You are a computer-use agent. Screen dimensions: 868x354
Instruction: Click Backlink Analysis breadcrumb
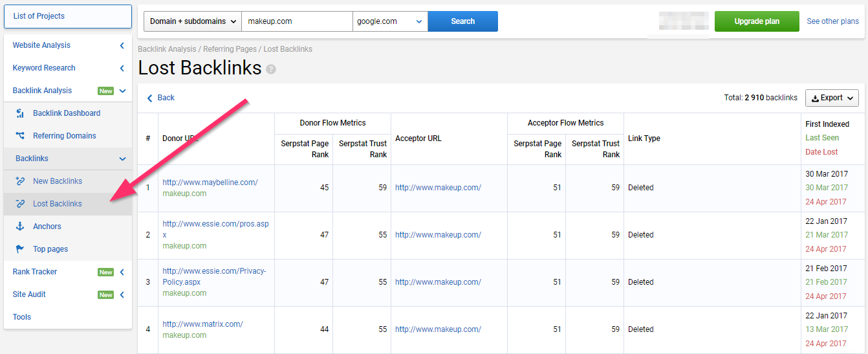click(x=167, y=49)
